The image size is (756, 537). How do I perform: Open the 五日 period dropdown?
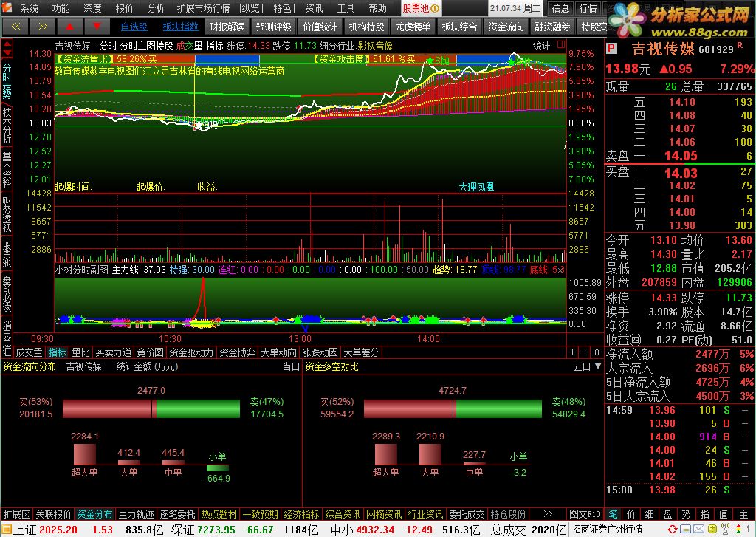point(587,366)
